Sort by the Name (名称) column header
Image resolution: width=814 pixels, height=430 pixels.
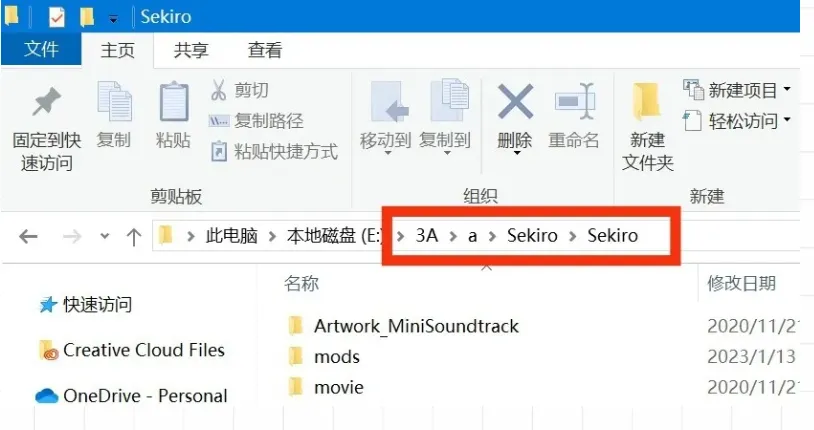click(302, 284)
